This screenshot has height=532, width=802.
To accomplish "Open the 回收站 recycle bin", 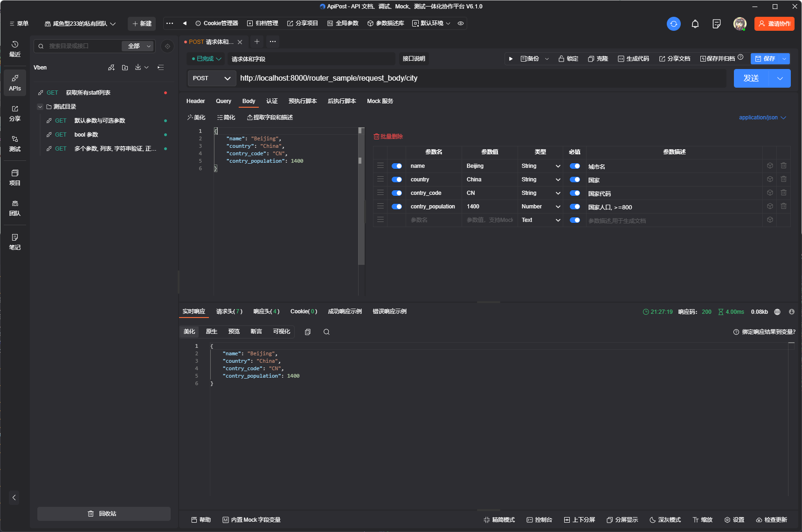I will tap(104, 514).
